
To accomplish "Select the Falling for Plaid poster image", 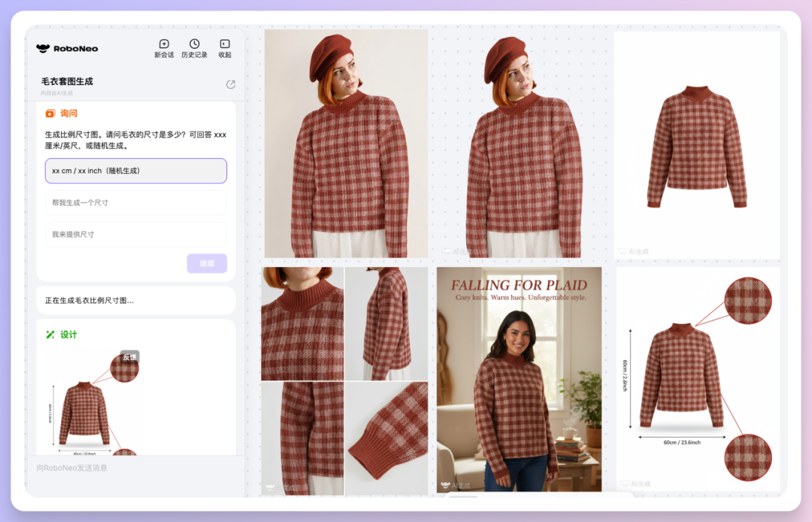I will [519, 380].
